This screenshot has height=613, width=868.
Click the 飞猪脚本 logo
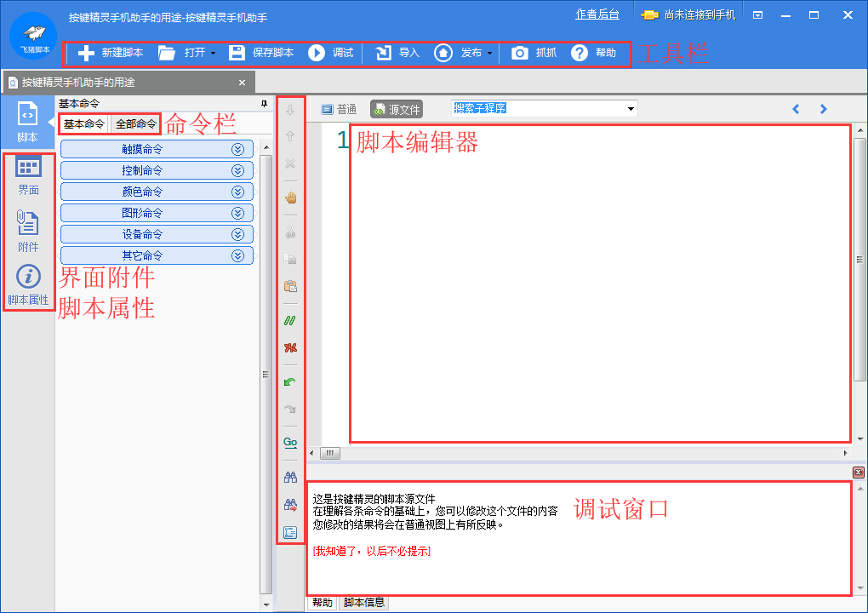pos(34,36)
